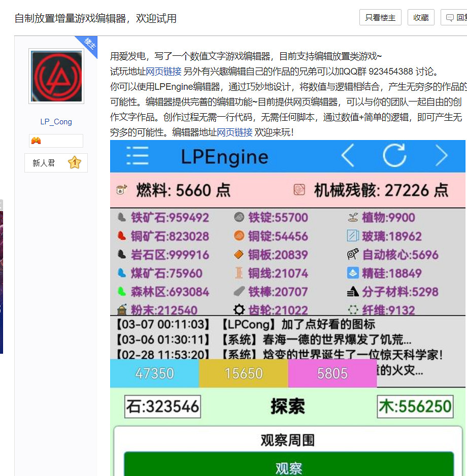
Task: Click the 纤维 fiber icon
Action: (352, 309)
